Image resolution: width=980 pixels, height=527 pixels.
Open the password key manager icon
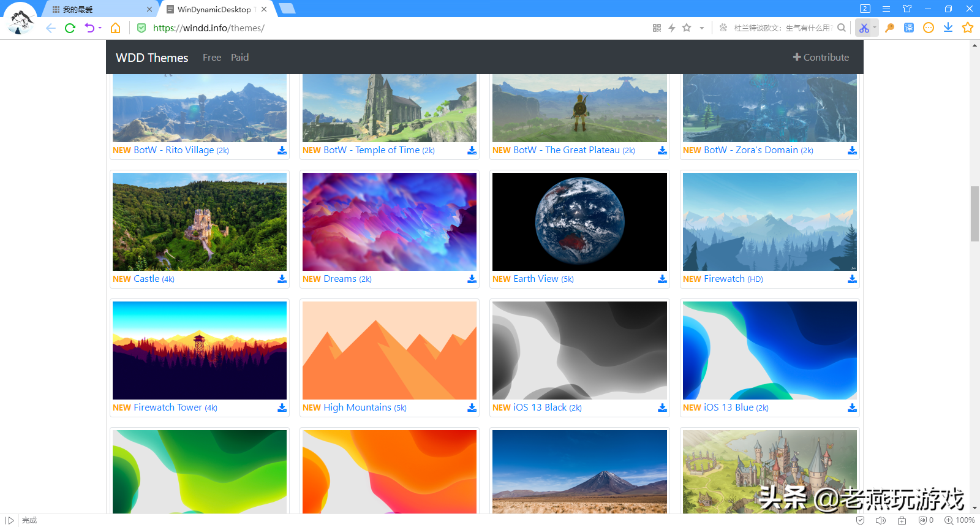pyautogui.click(x=889, y=28)
